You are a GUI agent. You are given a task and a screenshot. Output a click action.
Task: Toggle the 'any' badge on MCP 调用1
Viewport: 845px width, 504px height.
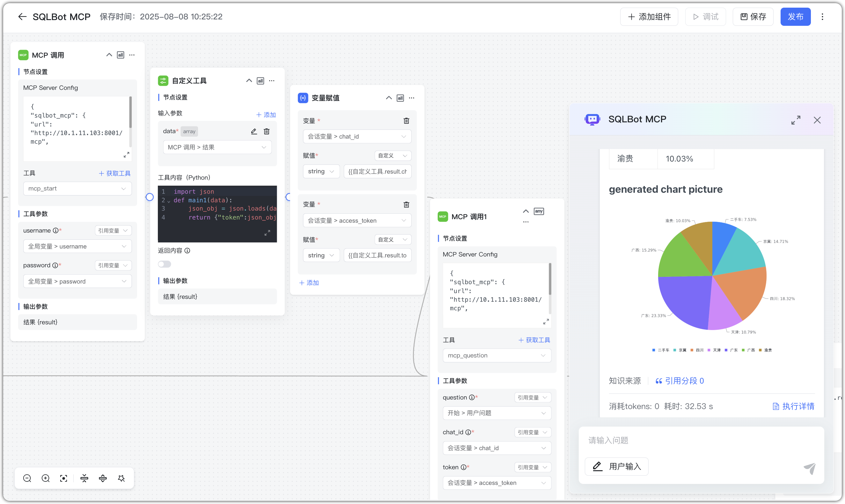(x=538, y=211)
